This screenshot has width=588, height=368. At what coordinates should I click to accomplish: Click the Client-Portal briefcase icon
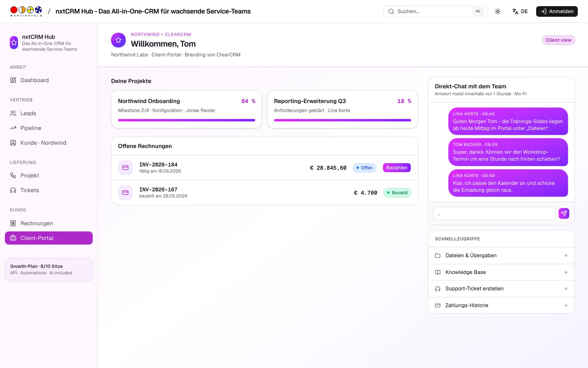tap(13, 238)
